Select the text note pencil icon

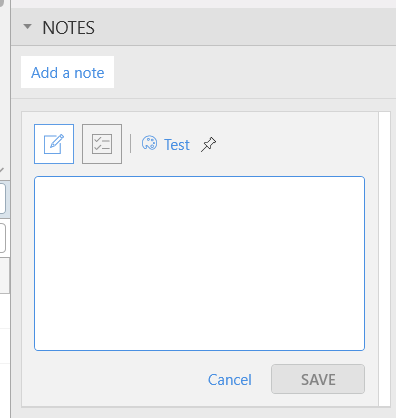pyautogui.click(x=54, y=144)
